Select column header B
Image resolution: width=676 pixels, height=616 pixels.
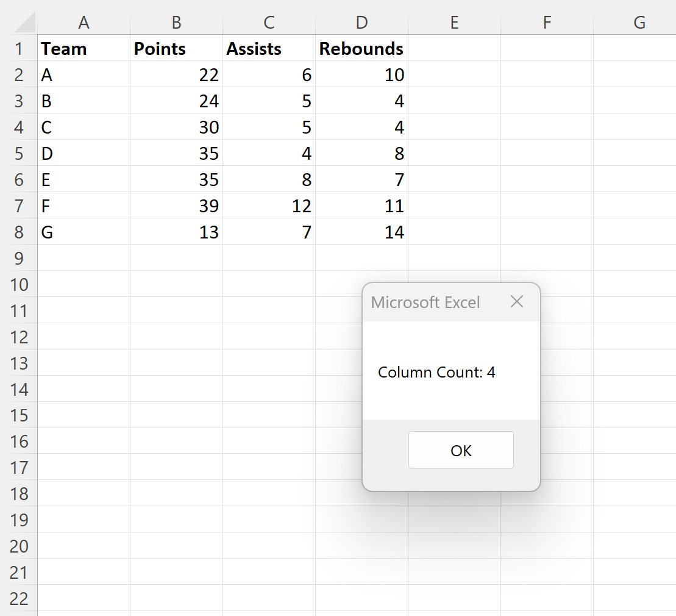pyautogui.click(x=176, y=21)
